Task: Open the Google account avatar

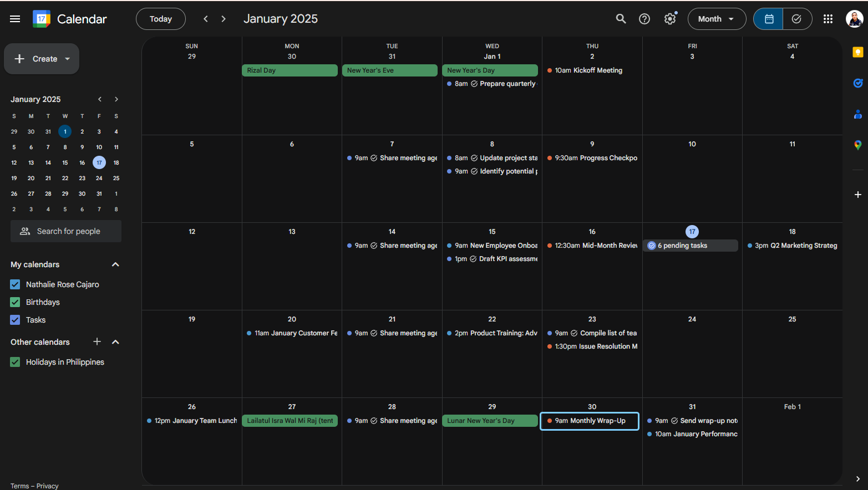Action: pos(855,19)
